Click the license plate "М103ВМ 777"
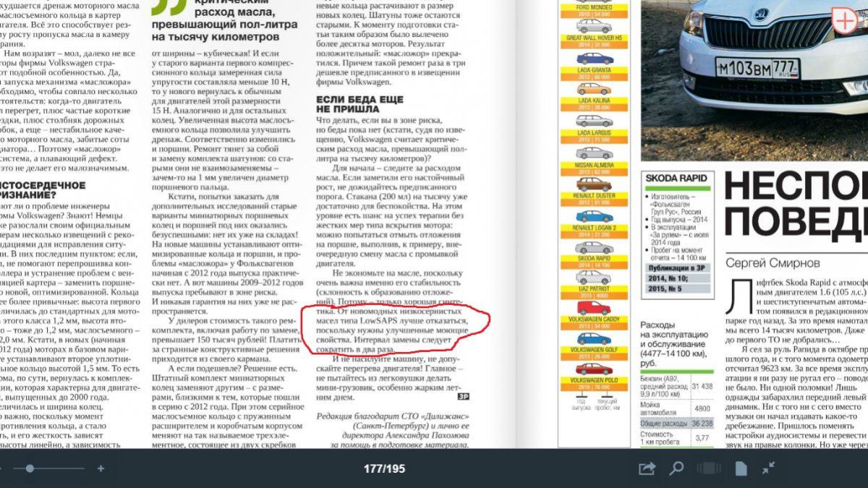 757,68
